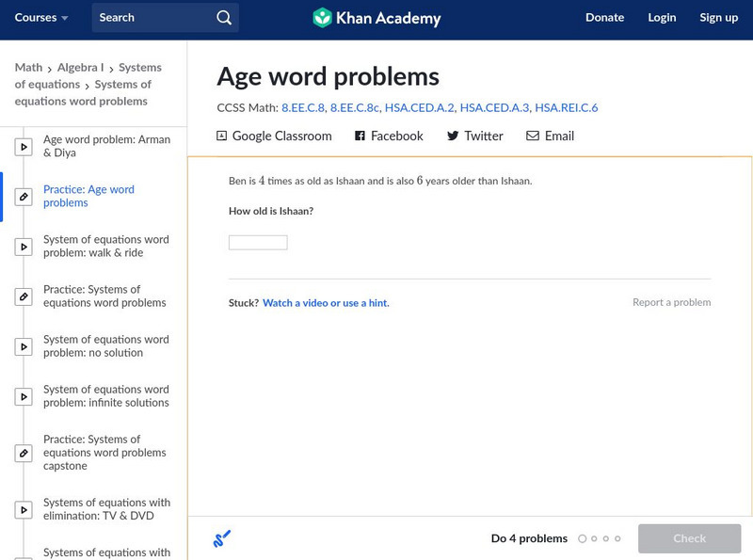
Task: Open System of equations: walk & ride lesson
Action: 105,246
